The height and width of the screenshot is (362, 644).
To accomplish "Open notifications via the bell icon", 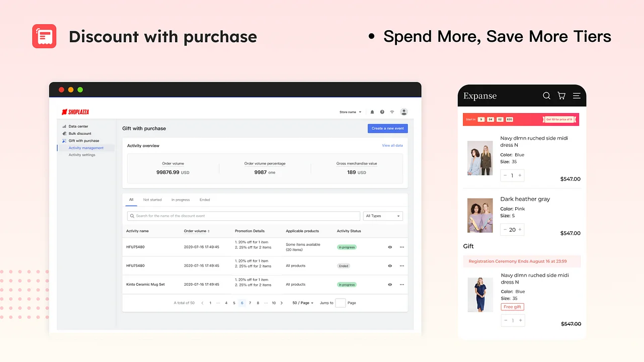I will (372, 112).
